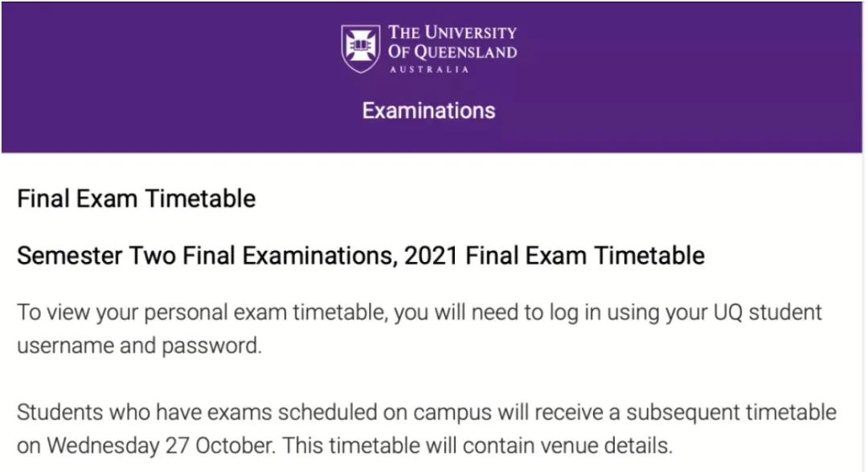Click the 'The University' wordmark line
The width and height of the screenshot is (868, 472).
click(x=452, y=33)
